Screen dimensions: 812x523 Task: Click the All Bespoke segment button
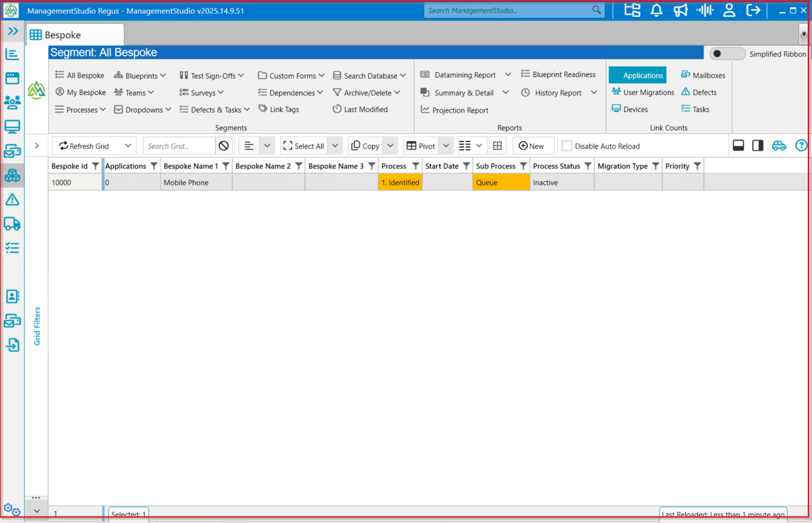tap(79, 76)
